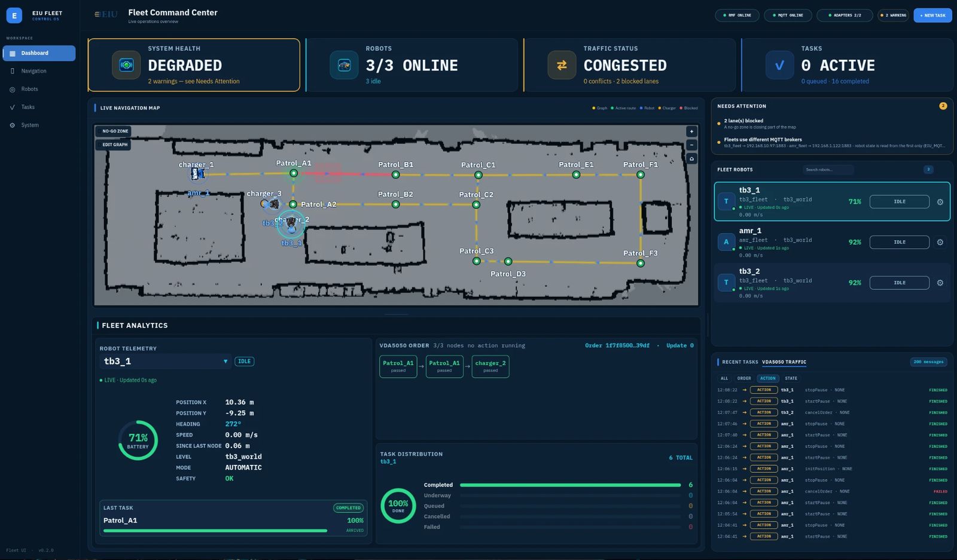Click the Patrol_F3 waypoint node
This screenshot has width=957, height=560.
pos(641,263)
